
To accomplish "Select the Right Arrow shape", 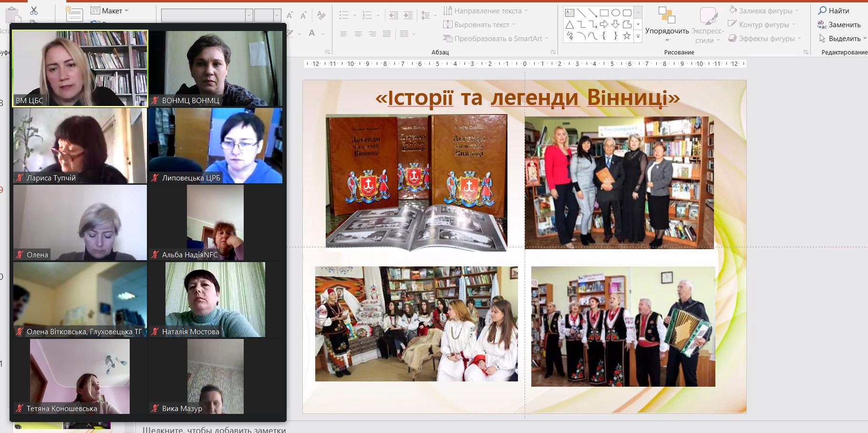I will coord(604,24).
